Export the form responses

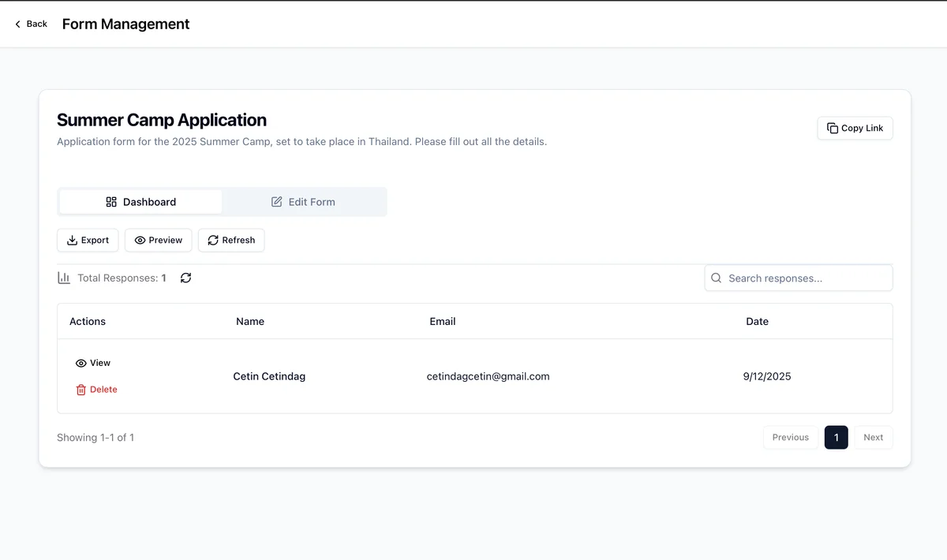[88, 240]
